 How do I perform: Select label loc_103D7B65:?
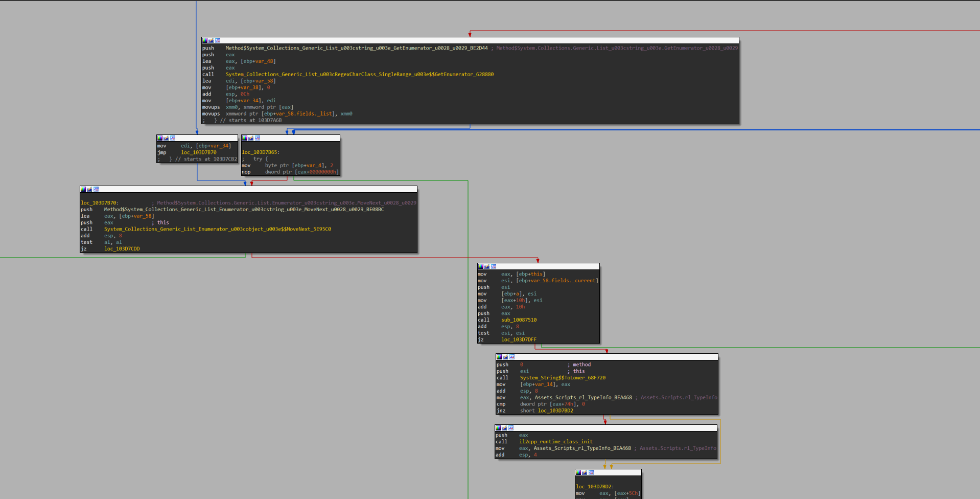tap(261, 152)
